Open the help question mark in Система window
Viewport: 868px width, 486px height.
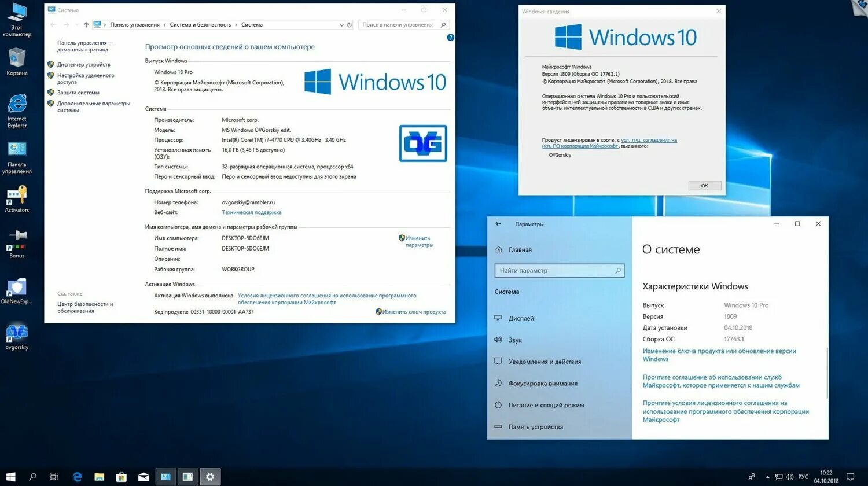[x=450, y=38]
